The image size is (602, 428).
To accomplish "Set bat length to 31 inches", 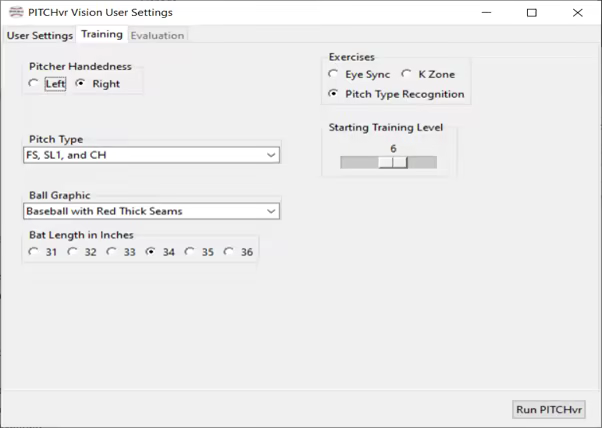I will [35, 252].
